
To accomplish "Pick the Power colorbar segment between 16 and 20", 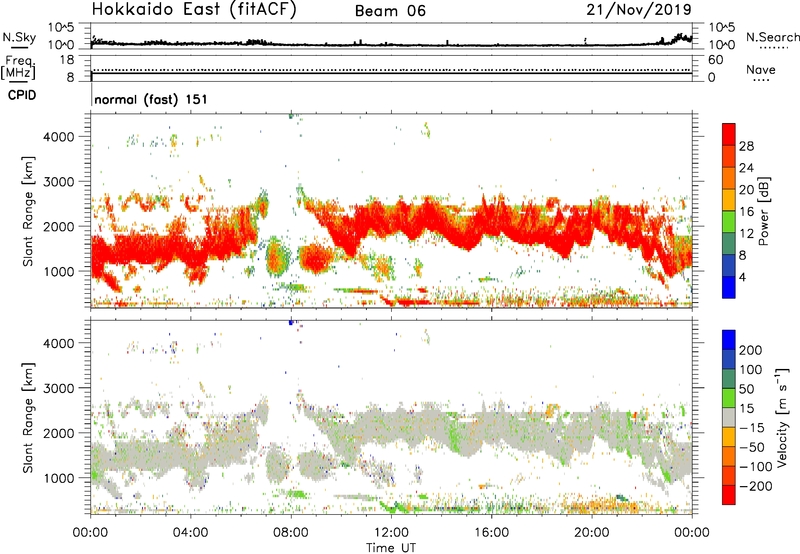I will [x=729, y=199].
